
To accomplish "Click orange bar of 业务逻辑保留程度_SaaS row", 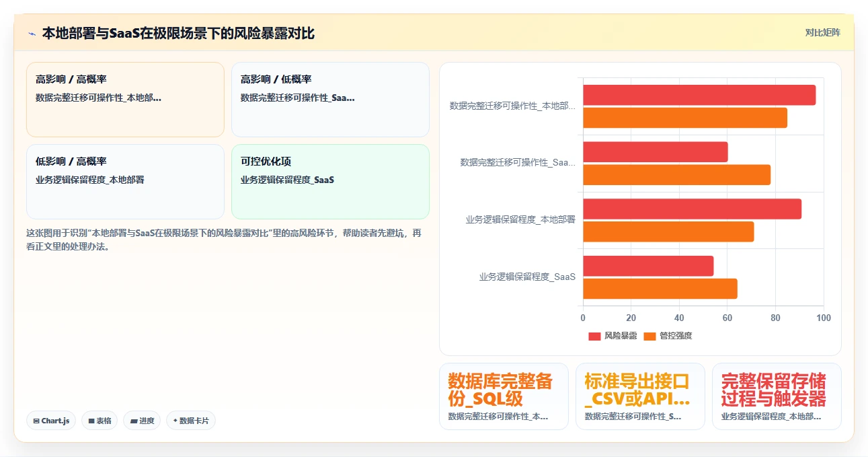I will [x=660, y=289].
